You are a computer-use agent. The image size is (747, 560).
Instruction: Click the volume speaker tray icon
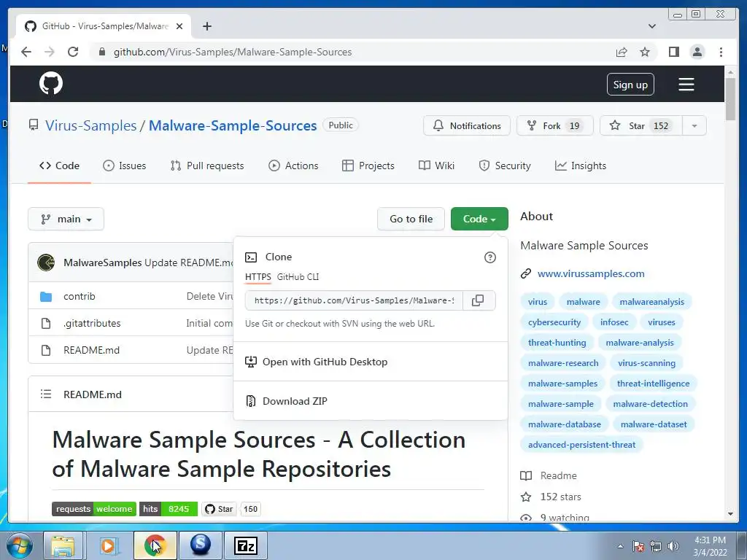(673, 546)
